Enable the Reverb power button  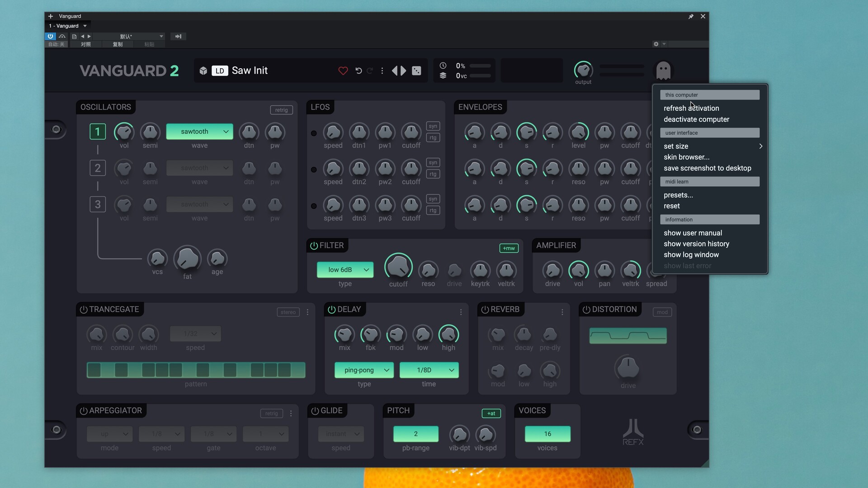click(x=485, y=310)
